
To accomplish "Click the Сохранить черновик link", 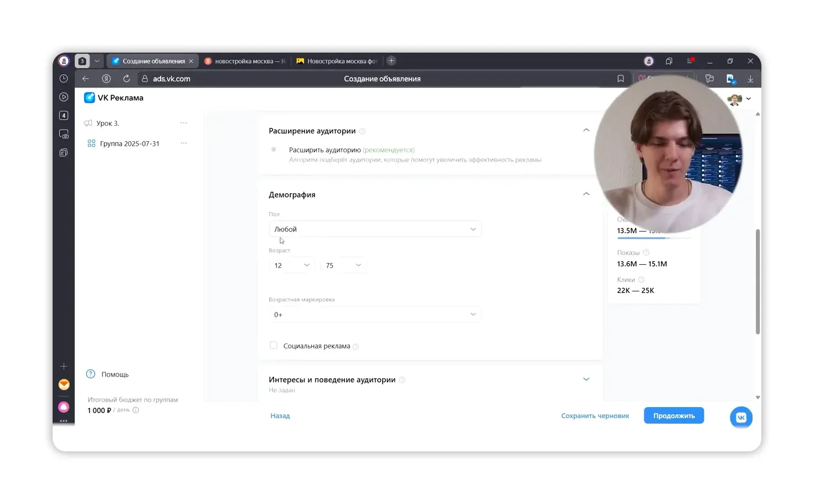I will pos(595,415).
